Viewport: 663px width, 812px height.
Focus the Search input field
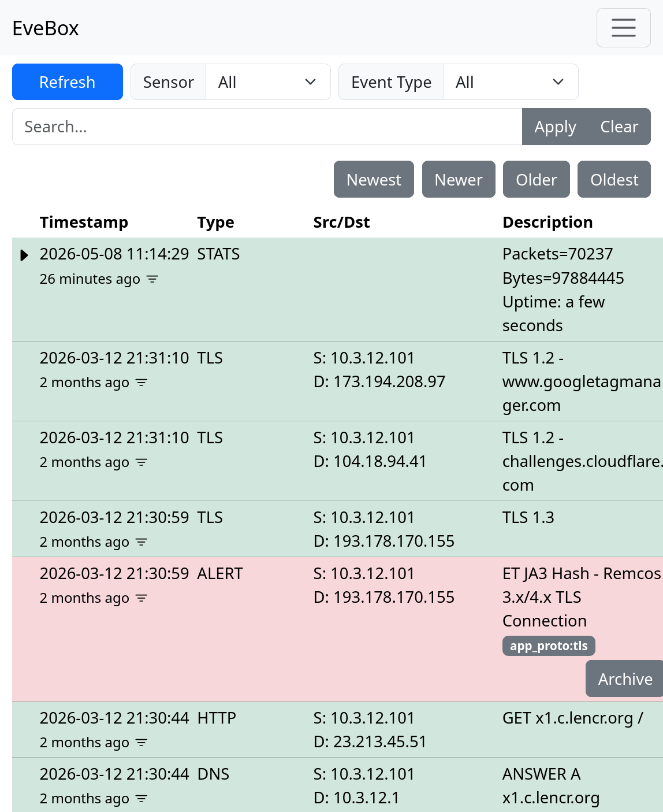tap(267, 127)
